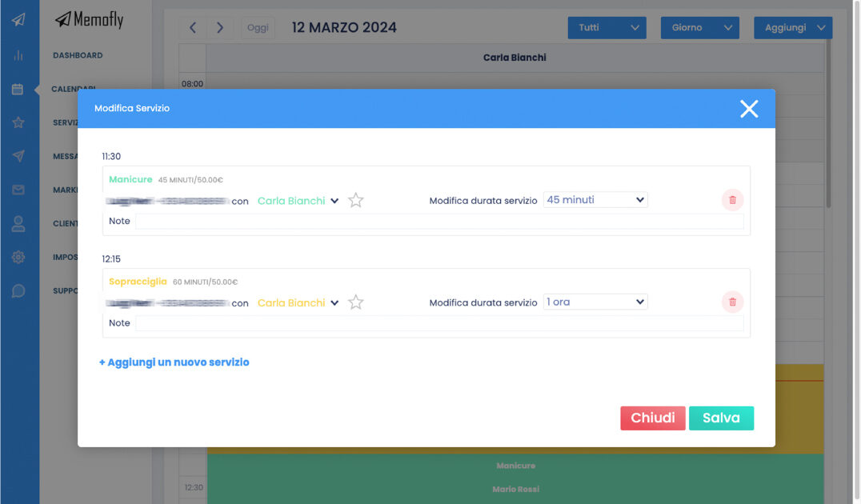Viewport: 861px width, 504px height.
Task: Open the settings gear icon in sidebar
Action: (18, 258)
